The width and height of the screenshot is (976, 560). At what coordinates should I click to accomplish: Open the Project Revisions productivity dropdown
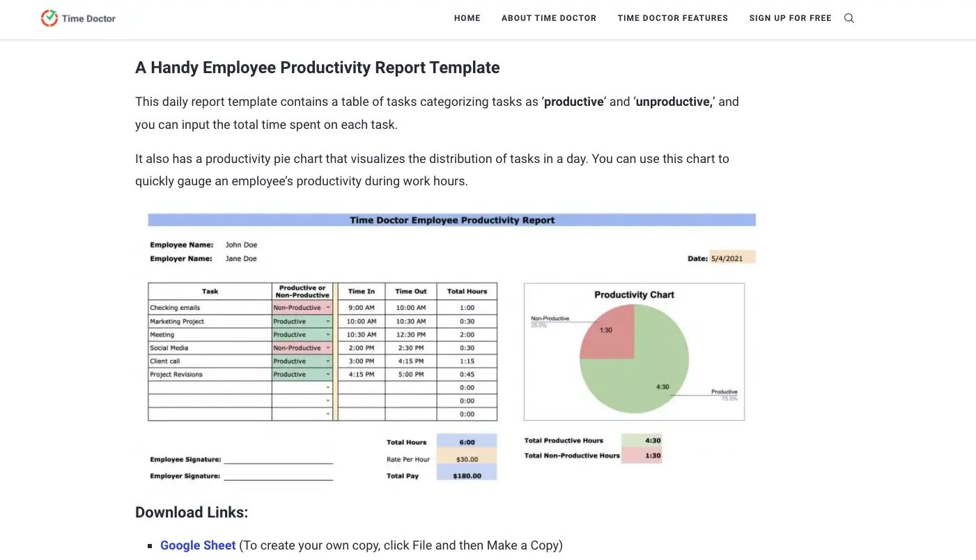(327, 374)
